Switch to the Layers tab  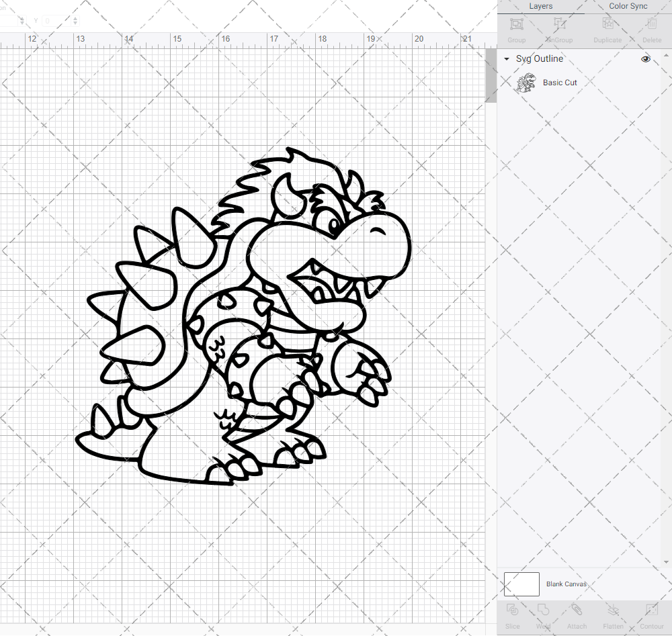[540, 6]
